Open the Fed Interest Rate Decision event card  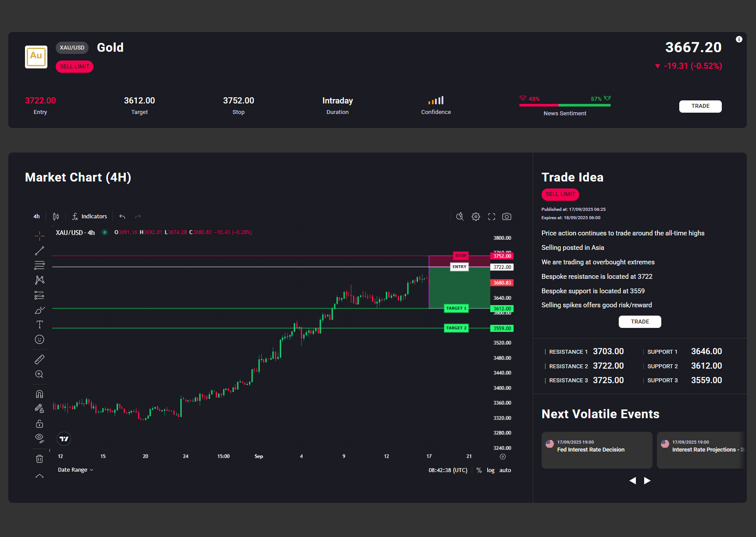tap(596, 450)
